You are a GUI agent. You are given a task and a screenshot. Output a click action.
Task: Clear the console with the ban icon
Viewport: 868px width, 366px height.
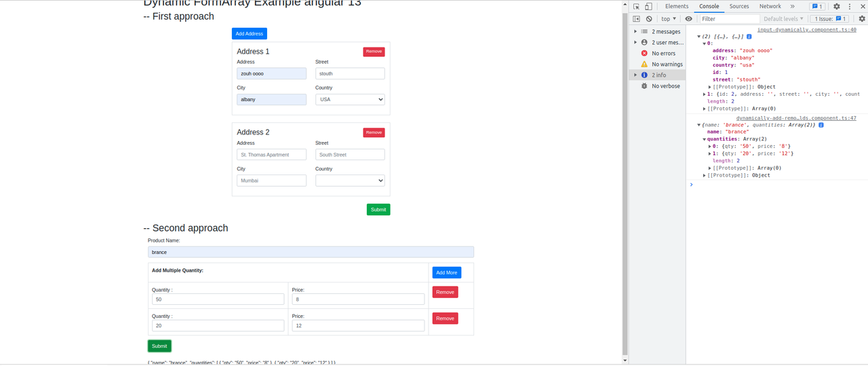coord(649,19)
